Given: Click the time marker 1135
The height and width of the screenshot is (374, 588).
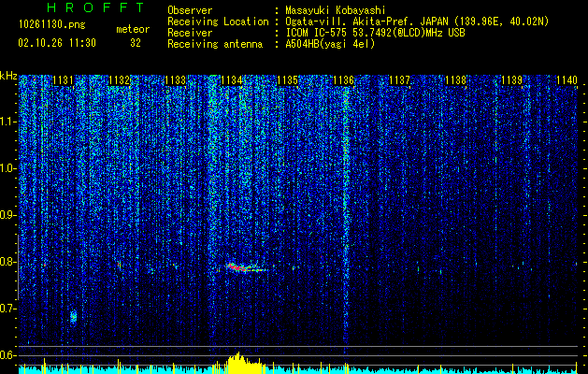Looking at the screenshot, I should coord(288,80).
